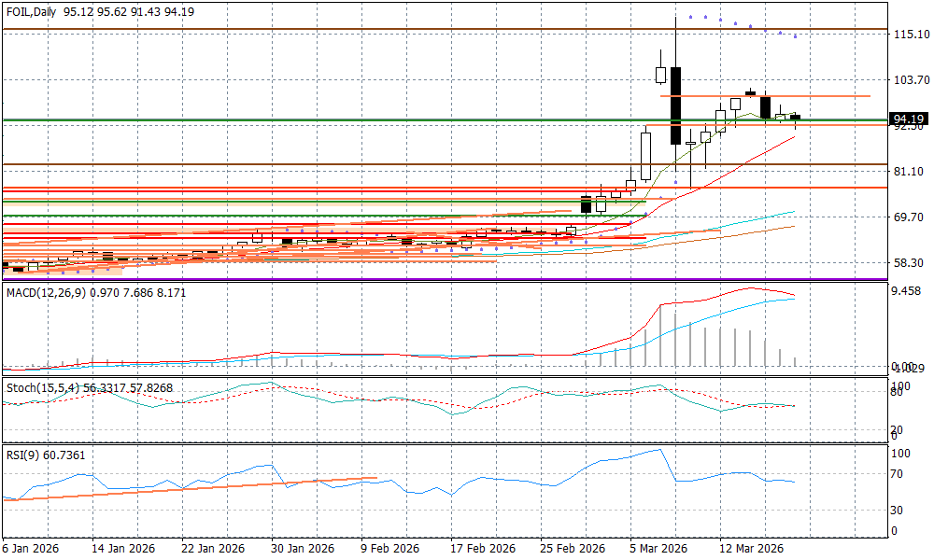
Task: Click the 103.70 price axis label
Action: coord(911,80)
